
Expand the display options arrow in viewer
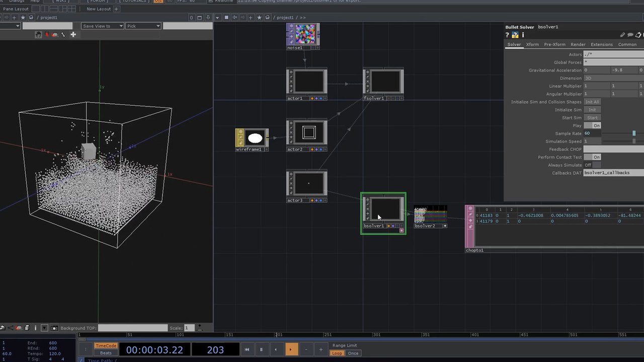coord(44,328)
